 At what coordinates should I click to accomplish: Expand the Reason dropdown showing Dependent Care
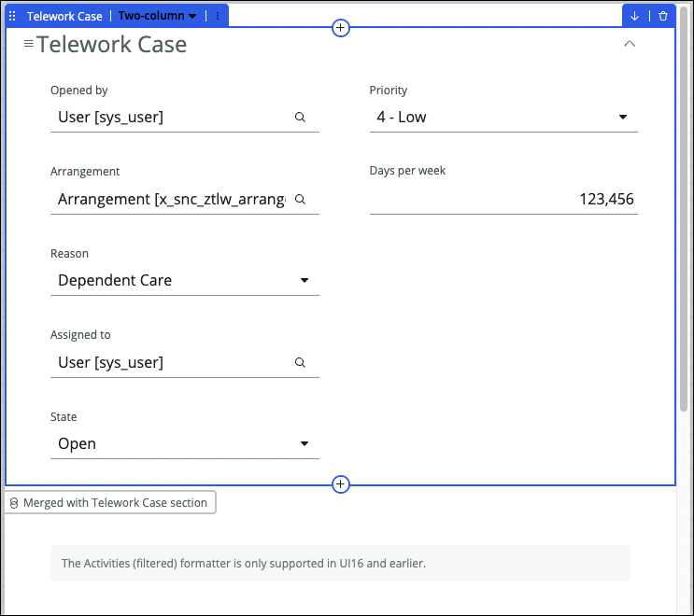184,281
